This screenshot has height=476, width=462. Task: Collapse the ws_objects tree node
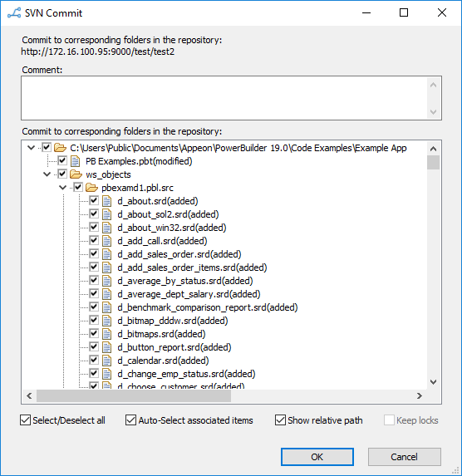coord(47,174)
